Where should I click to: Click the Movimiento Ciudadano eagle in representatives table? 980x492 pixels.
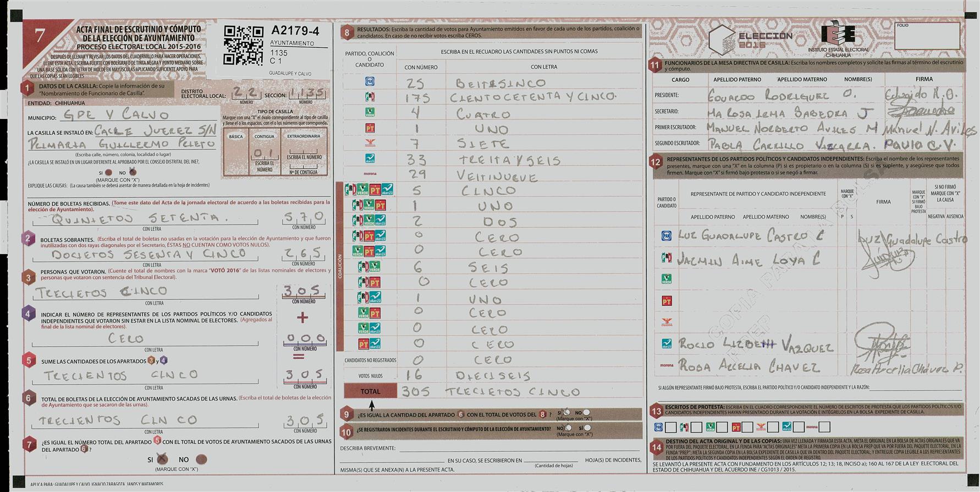tap(667, 322)
